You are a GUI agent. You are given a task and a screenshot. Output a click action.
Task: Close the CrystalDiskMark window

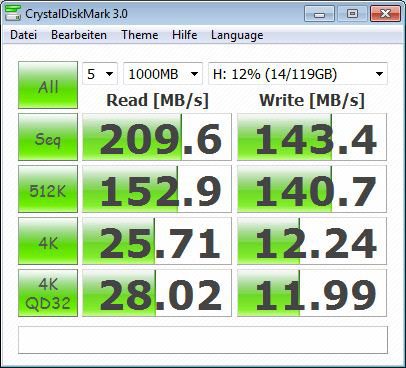pos(385,14)
